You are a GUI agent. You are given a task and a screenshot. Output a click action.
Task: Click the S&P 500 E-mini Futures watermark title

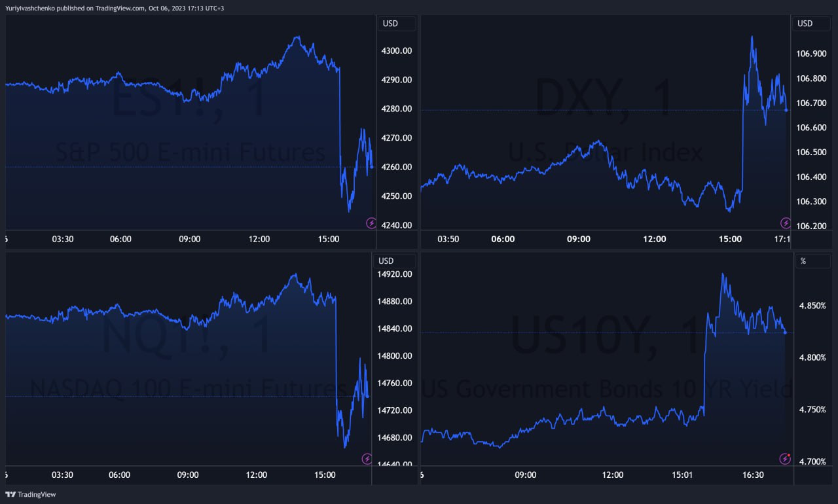point(190,153)
